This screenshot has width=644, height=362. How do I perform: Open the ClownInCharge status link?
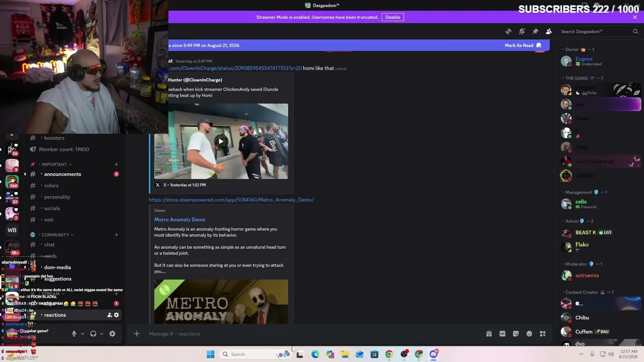click(235, 68)
